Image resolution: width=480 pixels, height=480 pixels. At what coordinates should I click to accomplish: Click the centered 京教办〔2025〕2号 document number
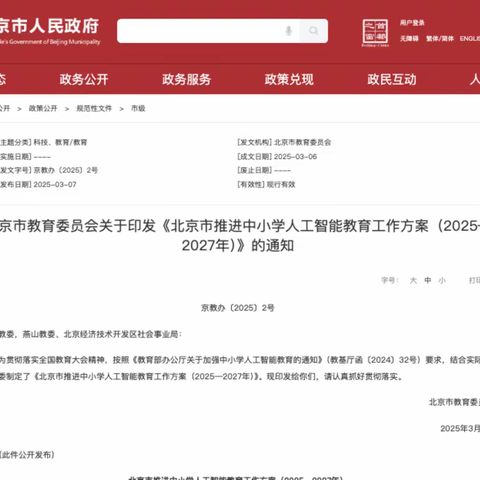click(x=238, y=308)
